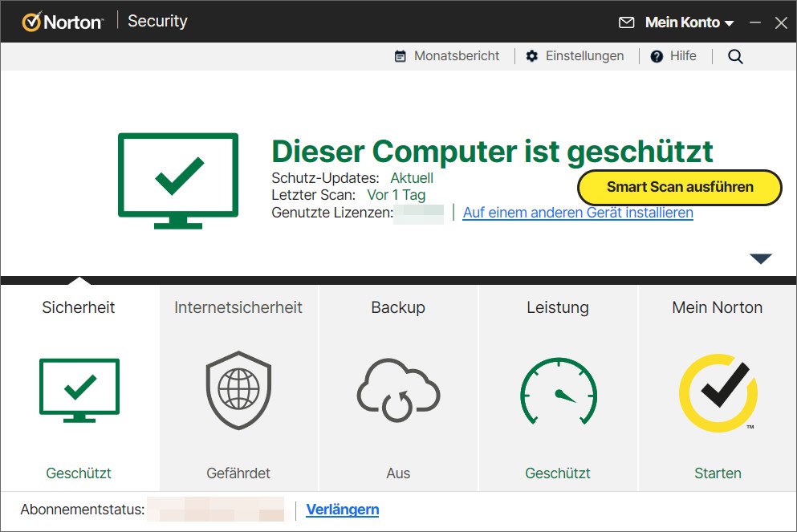The height and width of the screenshot is (532, 797).
Task: Click the Einstellungen gear icon
Action: click(x=531, y=56)
